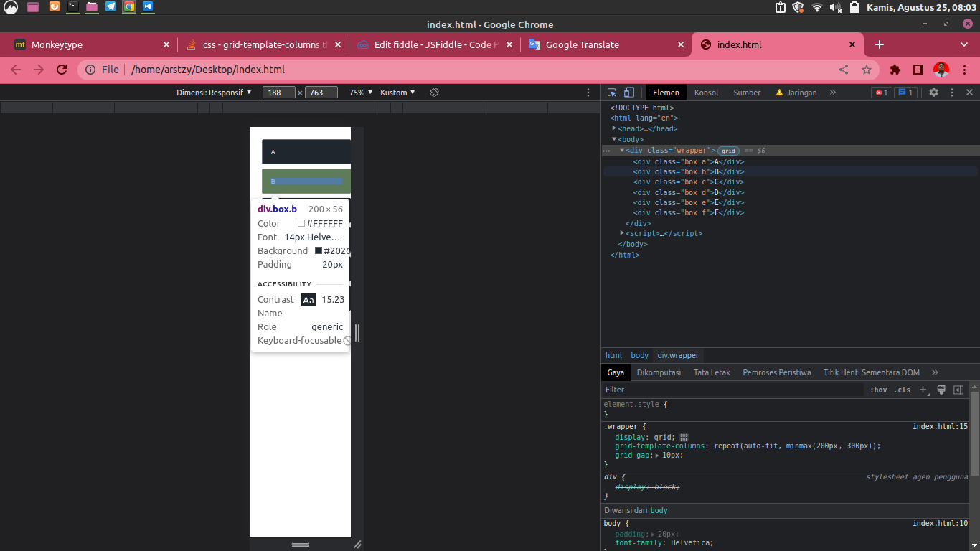Click the new style rule plus icon
This screenshot has height=551, width=980.
[x=924, y=390]
